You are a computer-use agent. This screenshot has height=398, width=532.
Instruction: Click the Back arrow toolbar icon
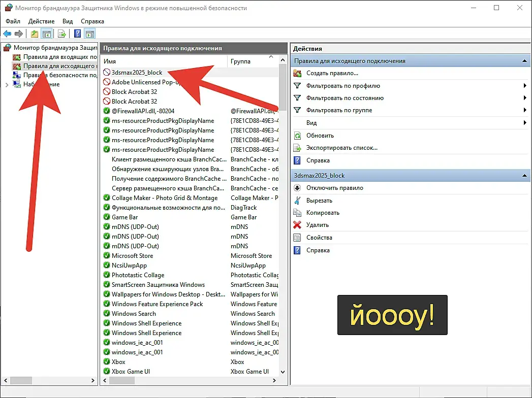click(7, 34)
